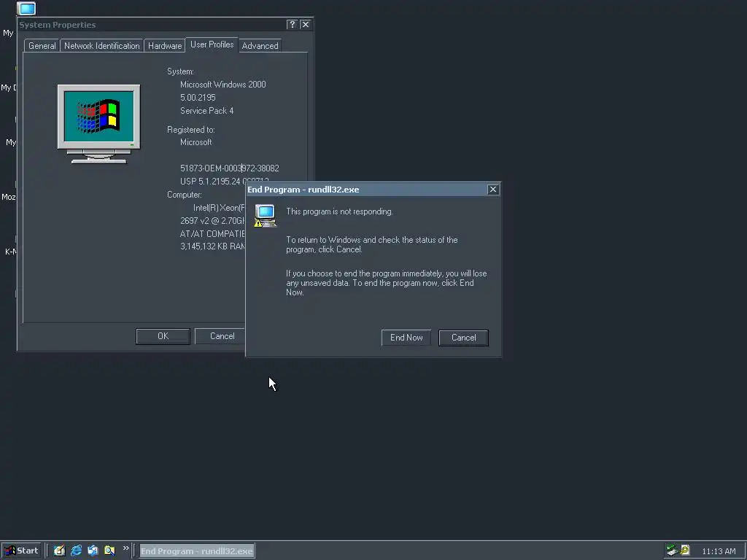Viewport: 747px width, 560px height.
Task: Open the Hardware tab
Action: 165,46
